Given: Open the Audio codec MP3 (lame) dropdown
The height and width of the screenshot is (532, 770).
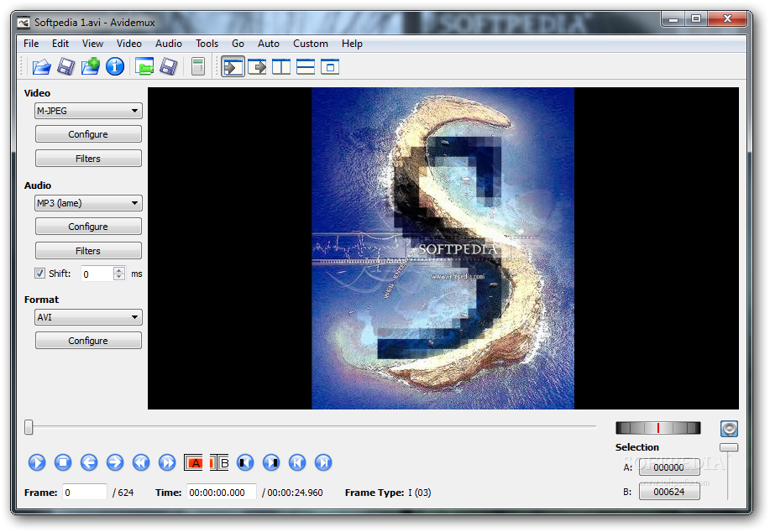Looking at the screenshot, I should tap(88, 203).
